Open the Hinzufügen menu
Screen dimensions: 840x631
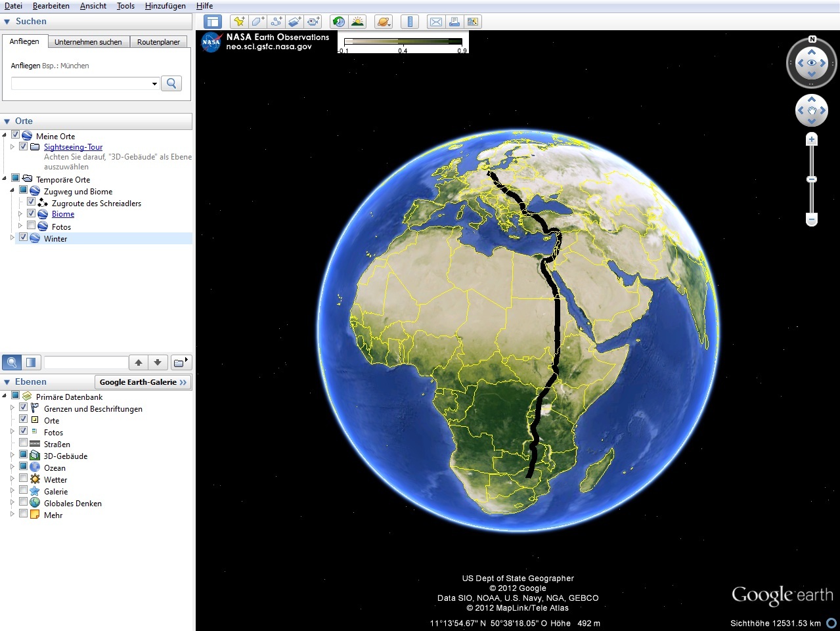point(165,6)
